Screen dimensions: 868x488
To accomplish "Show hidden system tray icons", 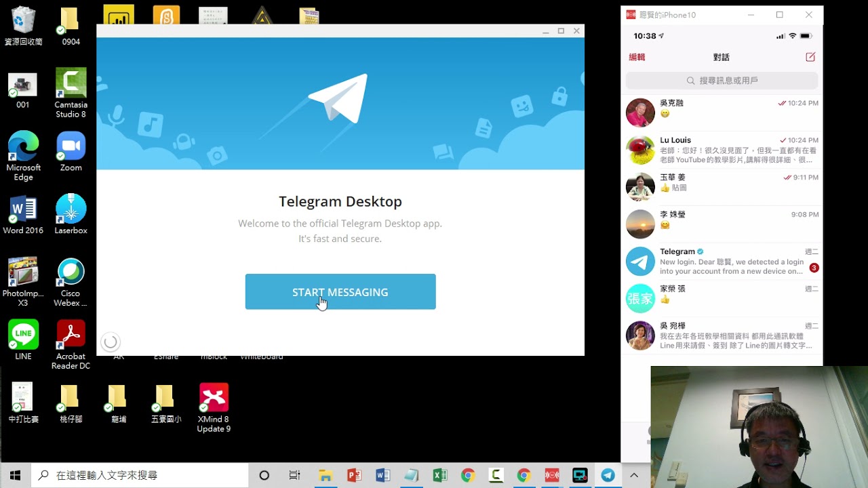I will 633,475.
